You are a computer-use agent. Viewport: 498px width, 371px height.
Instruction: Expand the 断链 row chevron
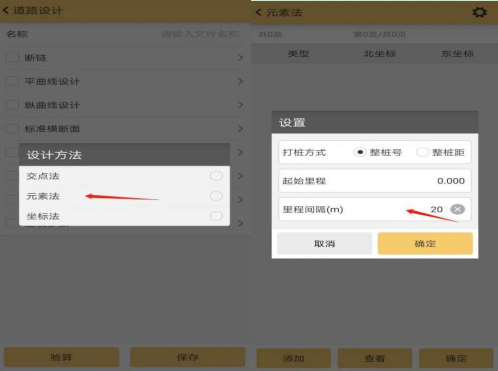click(x=240, y=58)
